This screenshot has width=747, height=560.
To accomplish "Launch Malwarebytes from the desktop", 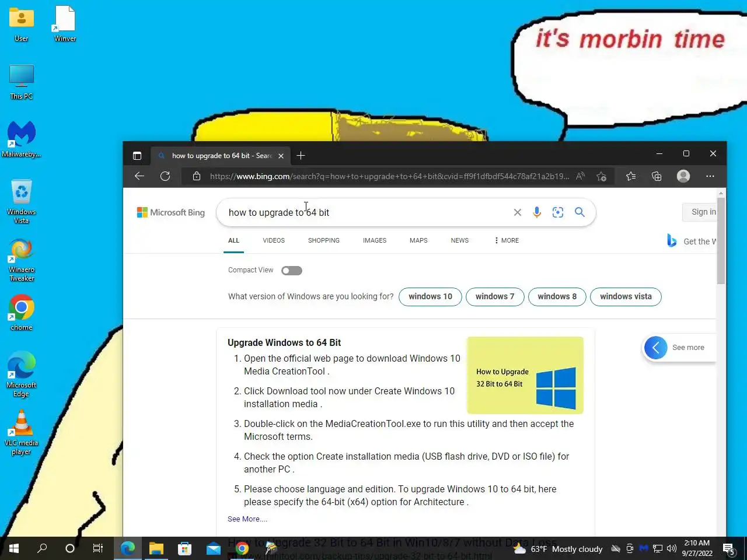I will point(22,139).
